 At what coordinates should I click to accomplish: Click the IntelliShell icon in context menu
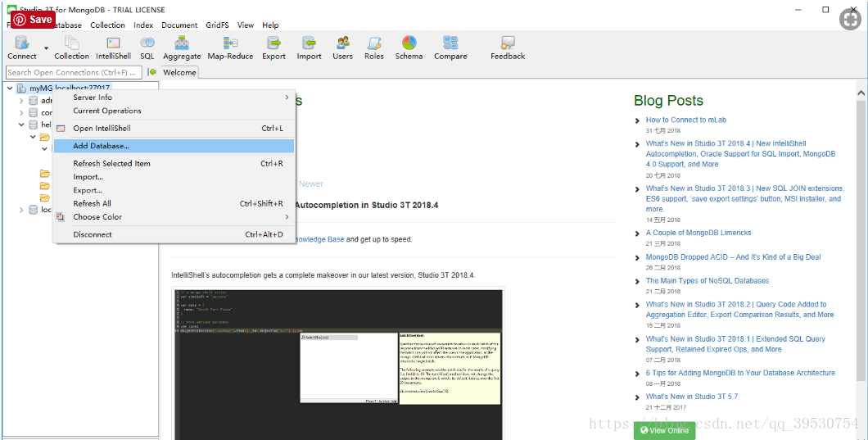pyautogui.click(x=61, y=129)
